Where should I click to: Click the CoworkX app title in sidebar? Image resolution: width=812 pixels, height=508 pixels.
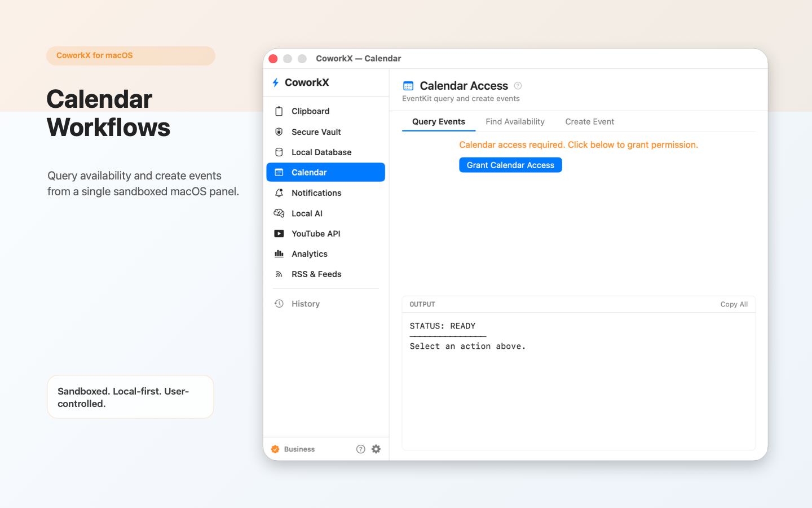(307, 82)
